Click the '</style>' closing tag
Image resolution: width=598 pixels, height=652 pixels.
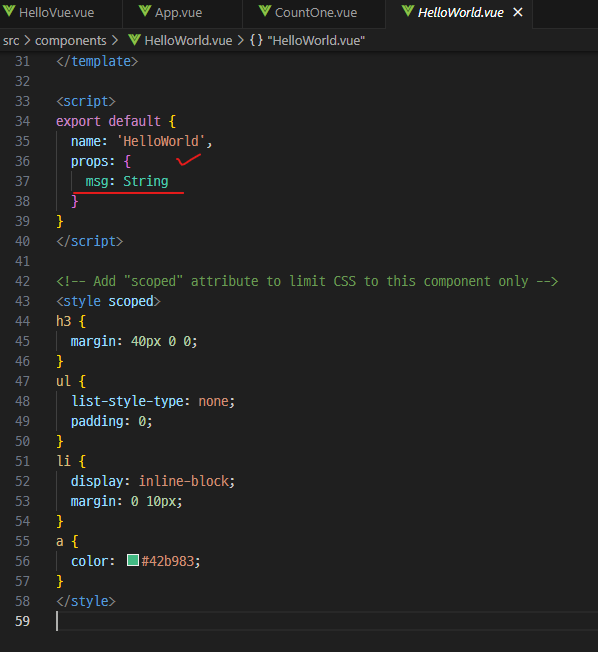86,601
